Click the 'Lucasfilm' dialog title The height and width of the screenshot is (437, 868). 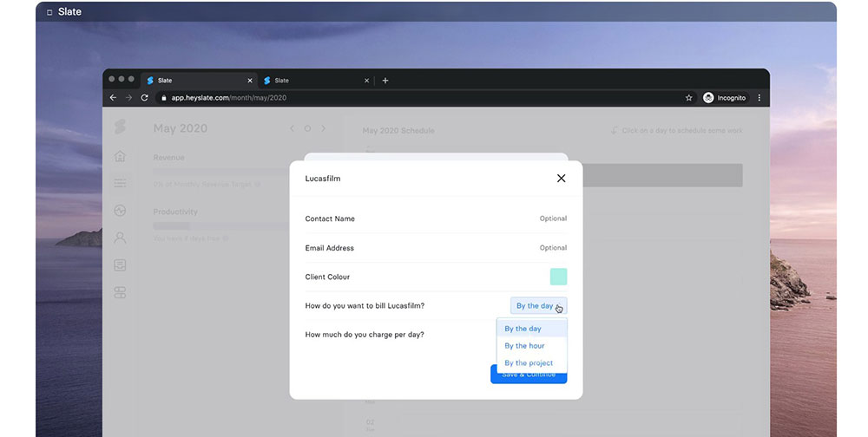323,179
